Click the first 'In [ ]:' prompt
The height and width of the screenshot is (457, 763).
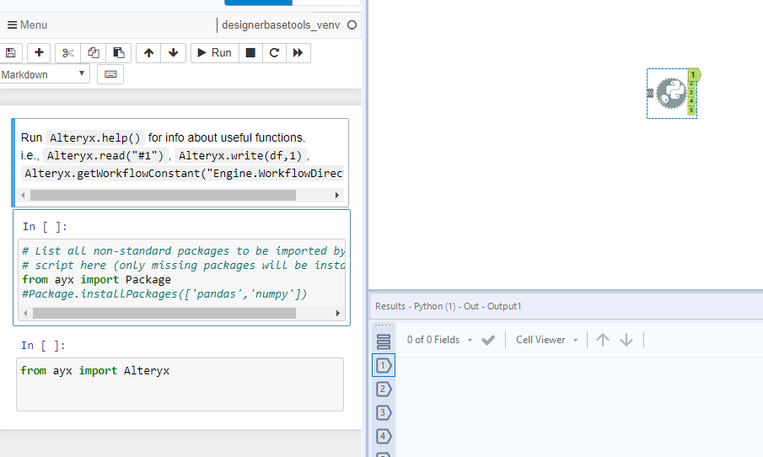45,226
